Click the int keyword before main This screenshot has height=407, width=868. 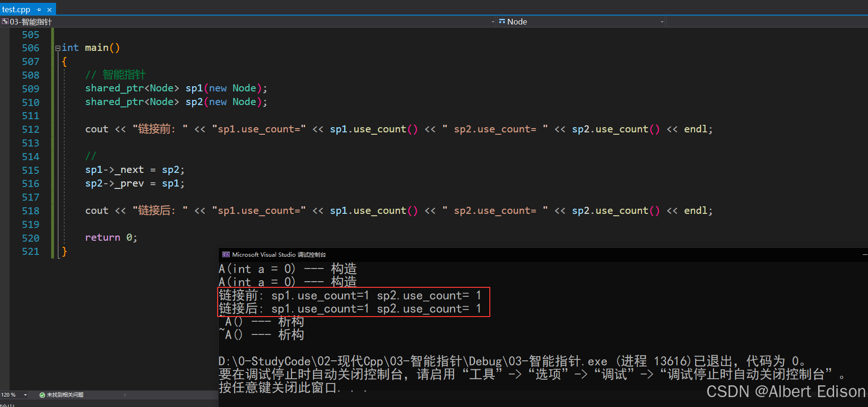click(70, 48)
